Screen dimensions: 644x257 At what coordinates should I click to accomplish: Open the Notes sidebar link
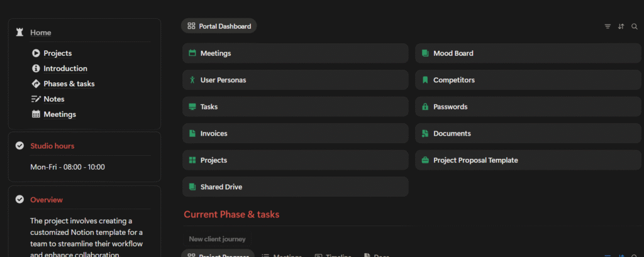54,99
